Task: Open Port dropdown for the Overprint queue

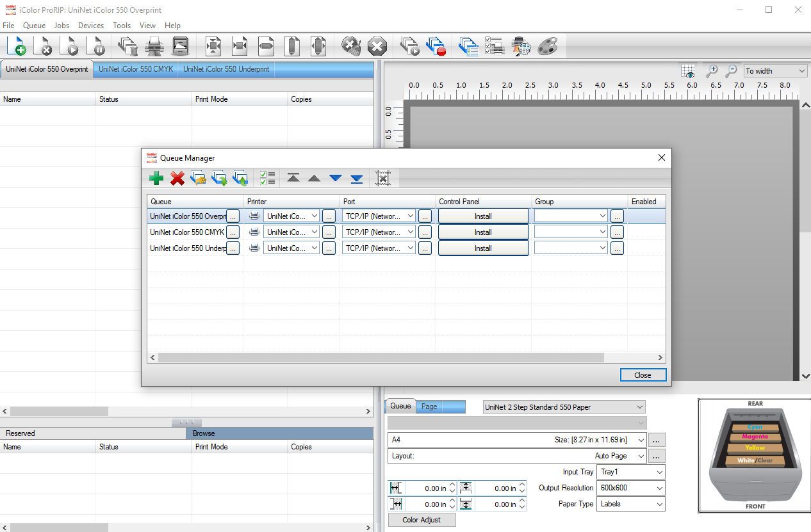Action: coord(410,216)
